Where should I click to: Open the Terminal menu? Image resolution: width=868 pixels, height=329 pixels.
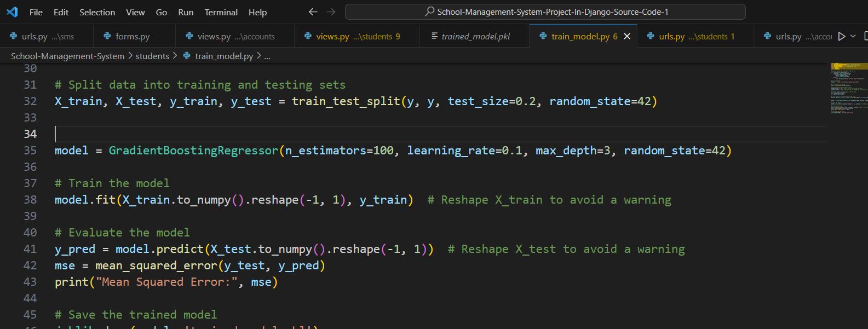(221, 12)
